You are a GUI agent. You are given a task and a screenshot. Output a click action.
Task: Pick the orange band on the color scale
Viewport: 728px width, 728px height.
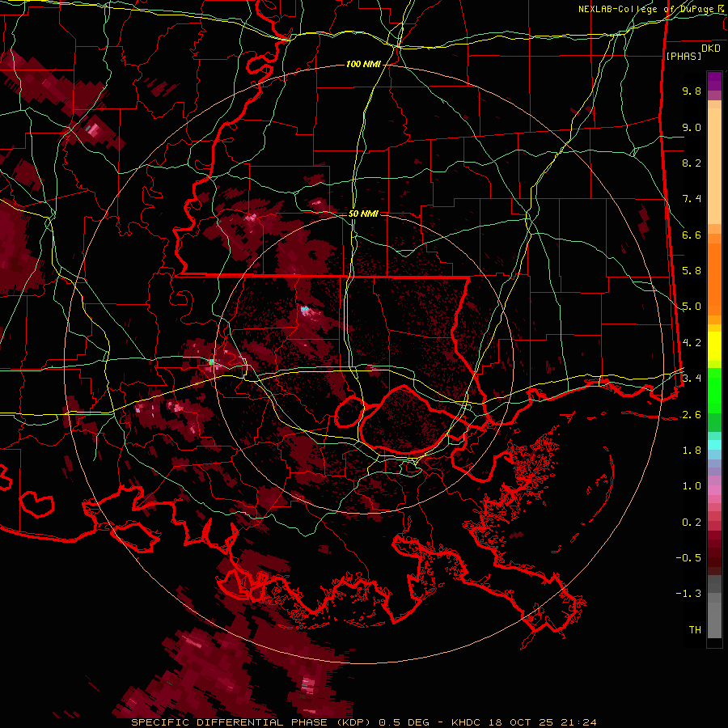[714, 278]
